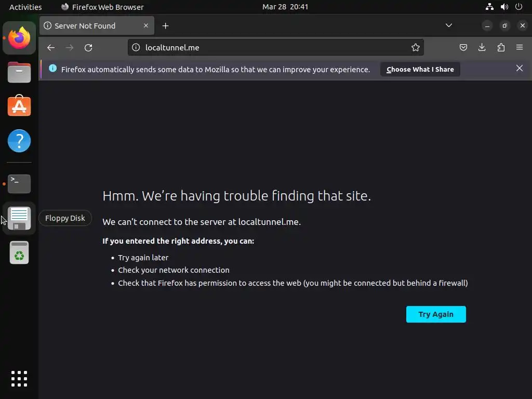Viewport: 532px width, 399px height.
Task: Dismiss the Mozilla data notification bar
Action: click(520, 68)
